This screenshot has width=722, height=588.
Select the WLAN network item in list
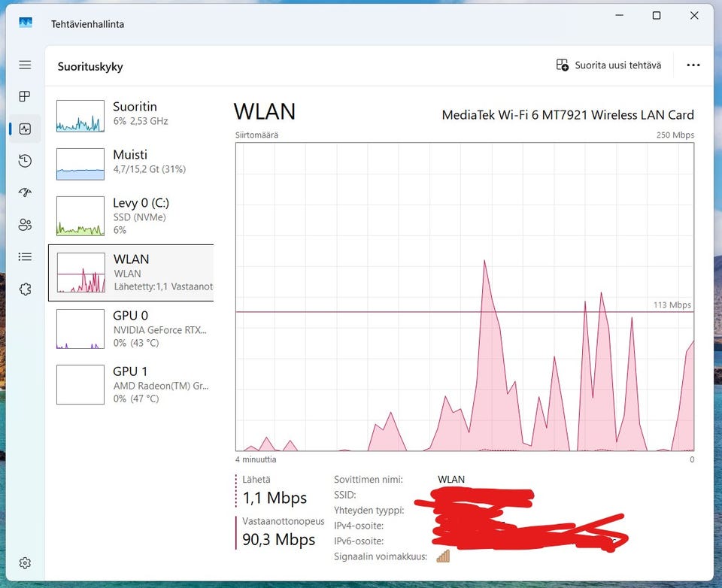[131, 273]
